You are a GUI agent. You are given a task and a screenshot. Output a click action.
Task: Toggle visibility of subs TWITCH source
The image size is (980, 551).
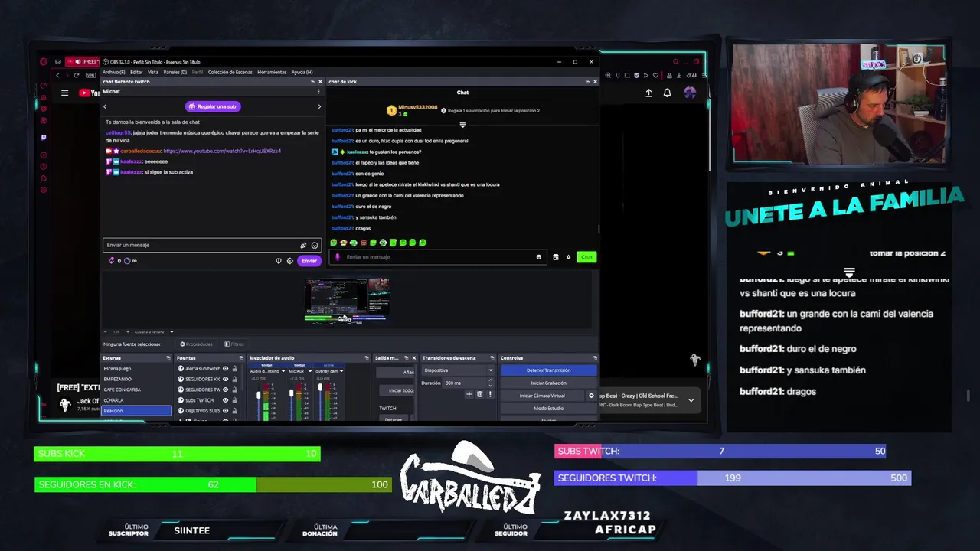point(225,400)
